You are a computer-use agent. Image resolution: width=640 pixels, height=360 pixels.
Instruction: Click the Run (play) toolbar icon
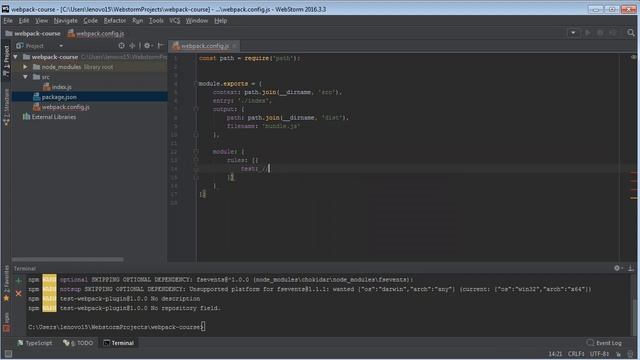pos(588,33)
